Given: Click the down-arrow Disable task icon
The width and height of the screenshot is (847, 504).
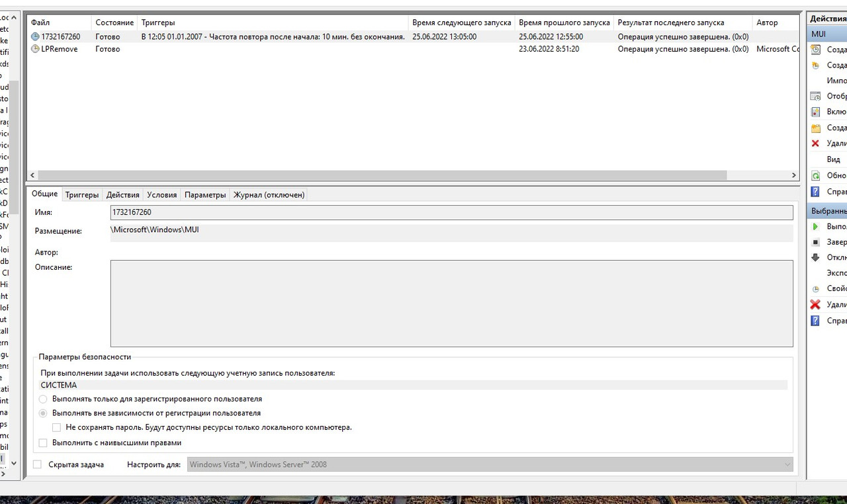Looking at the screenshot, I should tap(815, 257).
